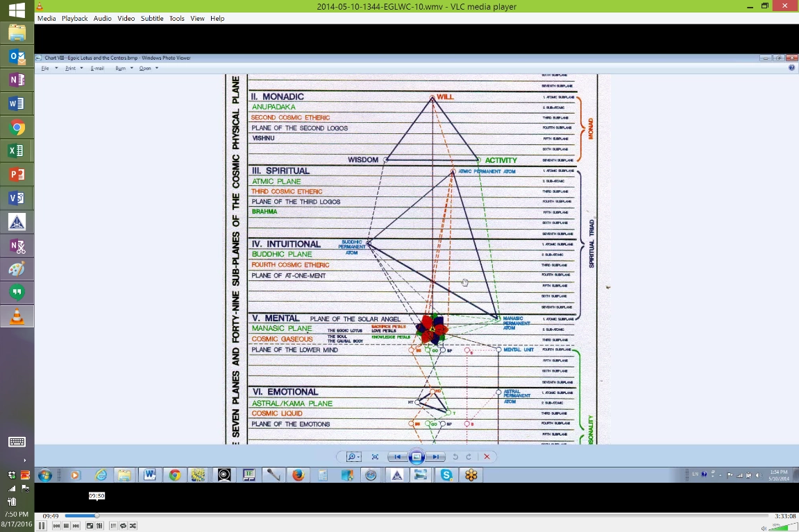This screenshot has width=799, height=532.
Task: Open OneNote clipping tool in taskbar
Action: pyautogui.click(x=17, y=246)
